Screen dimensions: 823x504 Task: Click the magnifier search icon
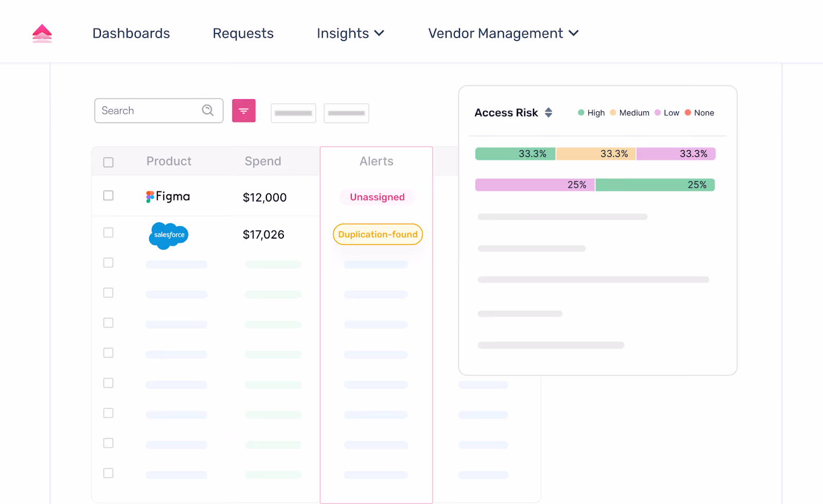208,110
